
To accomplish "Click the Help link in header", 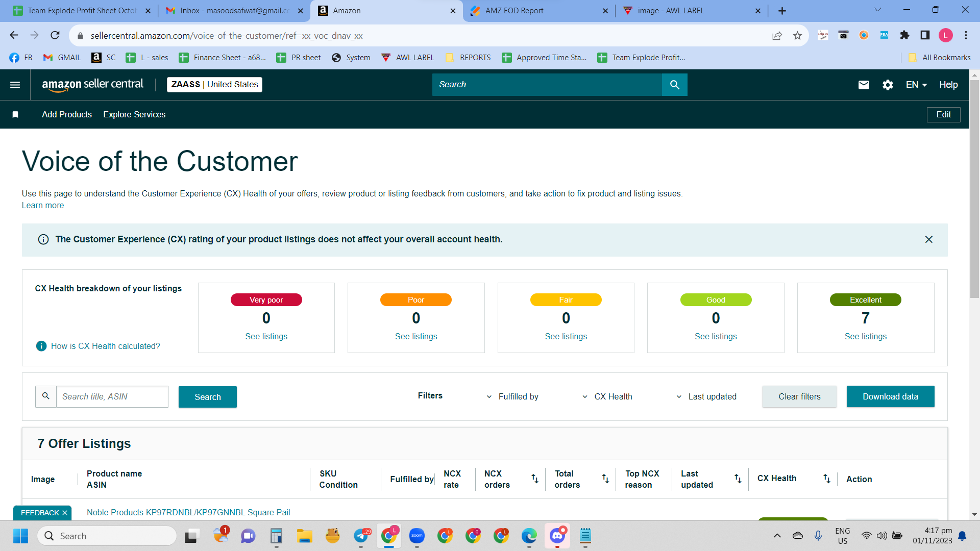I will coord(948,85).
